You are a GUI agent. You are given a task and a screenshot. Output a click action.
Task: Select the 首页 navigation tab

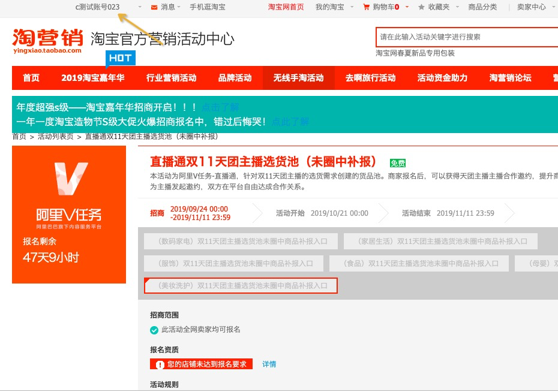pos(31,78)
